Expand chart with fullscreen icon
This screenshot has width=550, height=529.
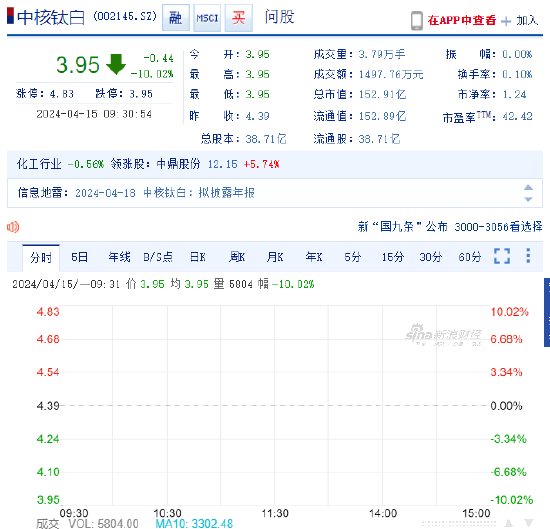click(x=502, y=256)
